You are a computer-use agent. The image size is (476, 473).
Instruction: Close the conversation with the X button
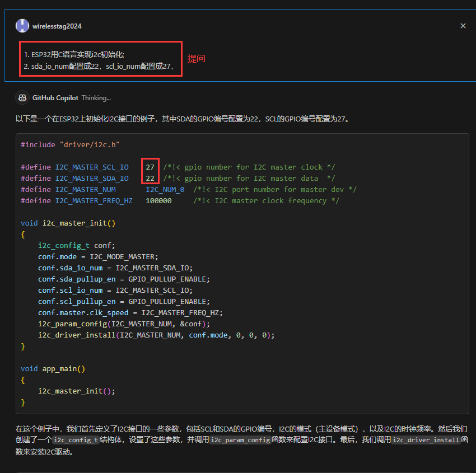point(463,25)
